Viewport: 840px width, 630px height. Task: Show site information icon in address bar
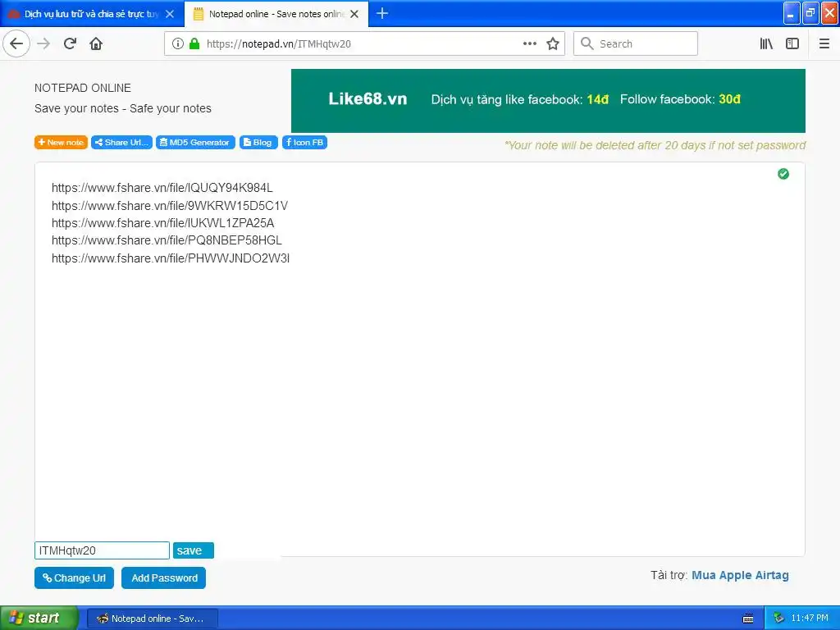pyautogui.click(x=178, y=44)
